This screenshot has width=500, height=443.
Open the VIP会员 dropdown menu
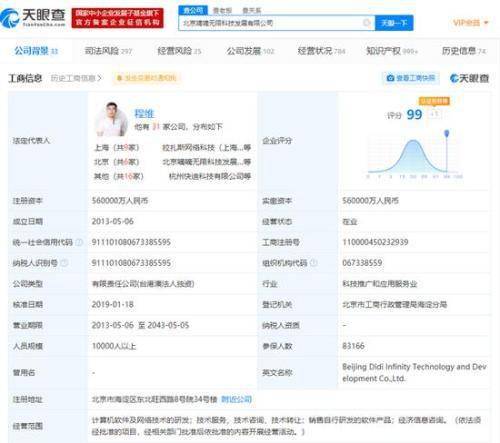point(470,23)
